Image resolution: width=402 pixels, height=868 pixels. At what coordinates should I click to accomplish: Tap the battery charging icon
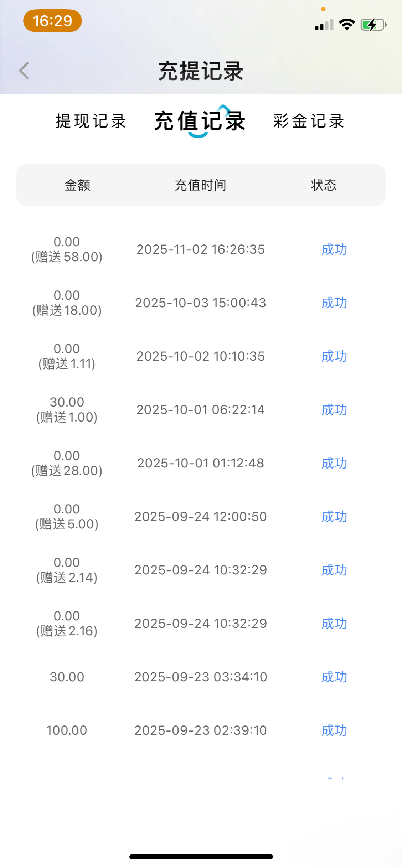point(373,25)
